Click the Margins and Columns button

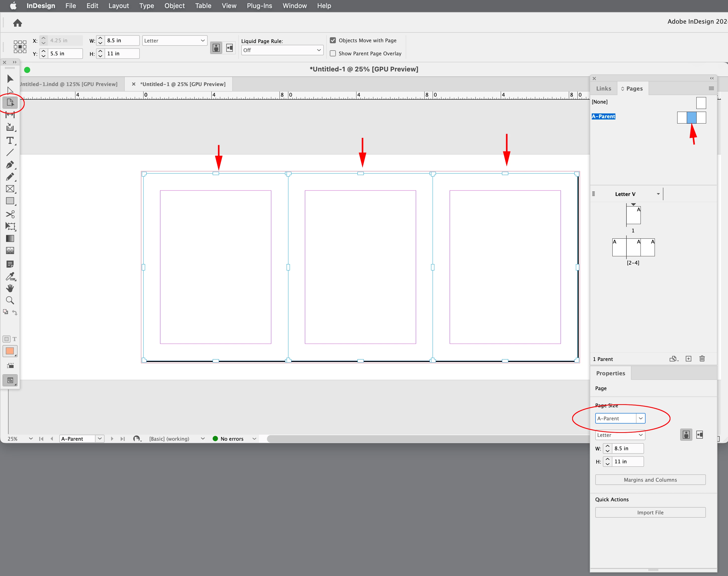pyautogui.click(x=650, y=480)
